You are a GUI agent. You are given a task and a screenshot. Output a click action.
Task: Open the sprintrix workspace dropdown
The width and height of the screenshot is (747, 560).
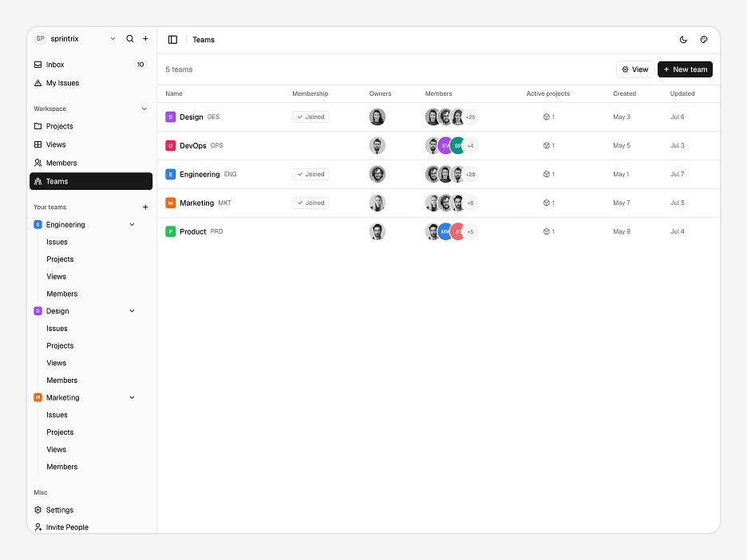click(x=113, y=38)
